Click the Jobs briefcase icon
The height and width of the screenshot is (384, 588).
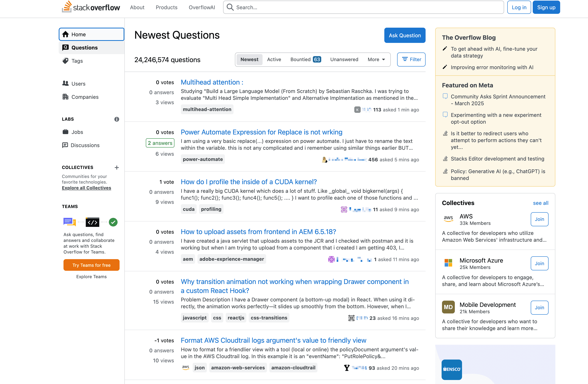(65, 132)
